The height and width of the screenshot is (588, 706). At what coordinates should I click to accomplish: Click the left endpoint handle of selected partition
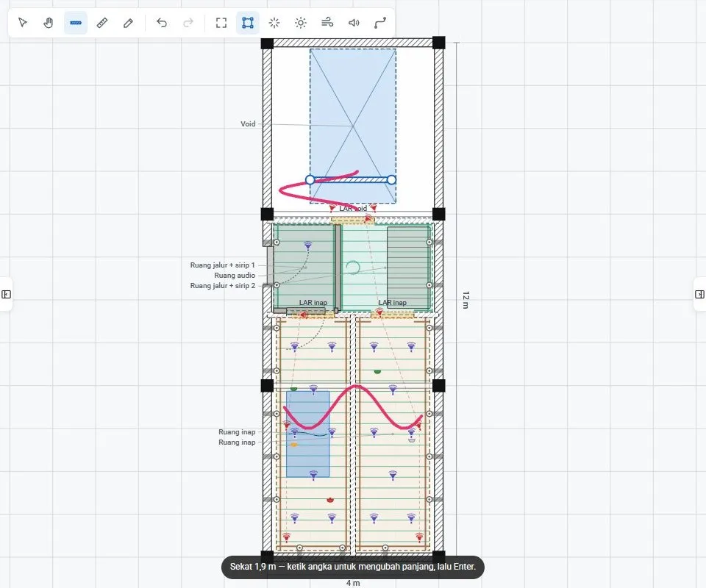[310, 180]
